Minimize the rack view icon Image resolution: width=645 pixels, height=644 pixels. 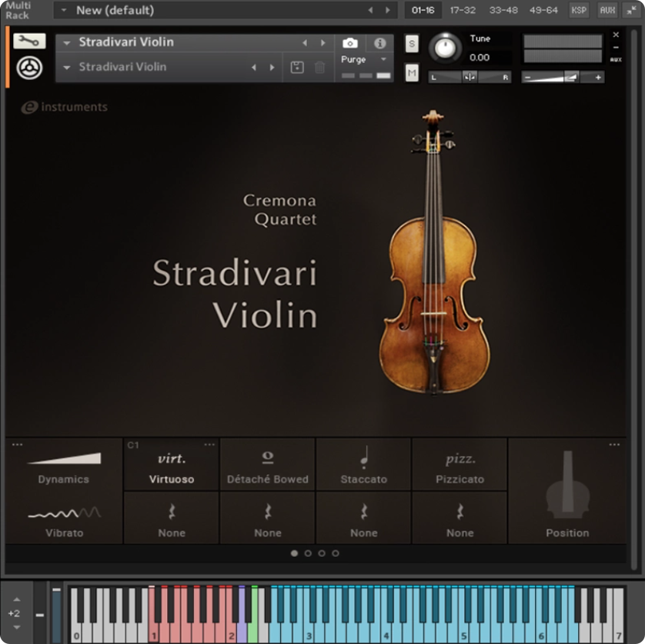[632, 10]
